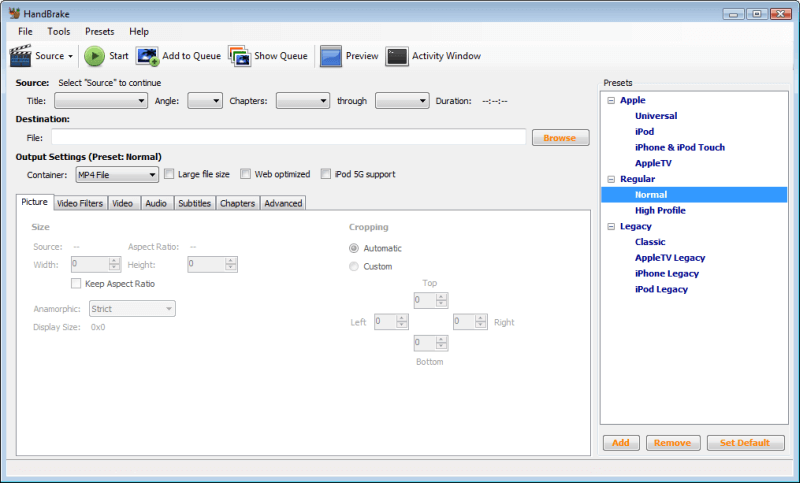Select Custom cropping radio button
The image size is (800, 483).
click(x=354, y=266)
